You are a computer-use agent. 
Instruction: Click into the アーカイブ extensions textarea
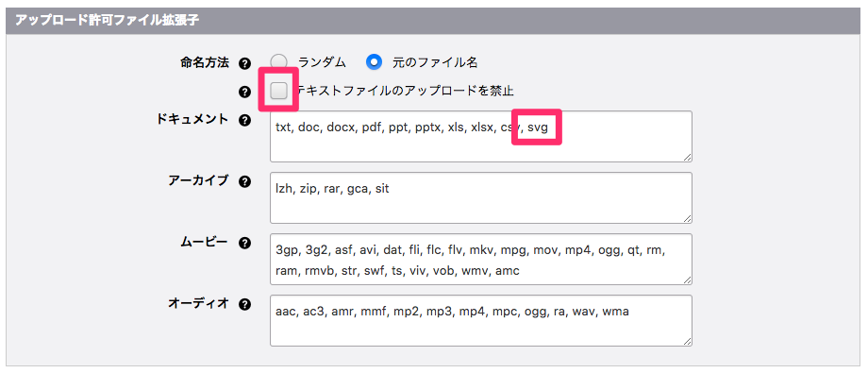481,198
